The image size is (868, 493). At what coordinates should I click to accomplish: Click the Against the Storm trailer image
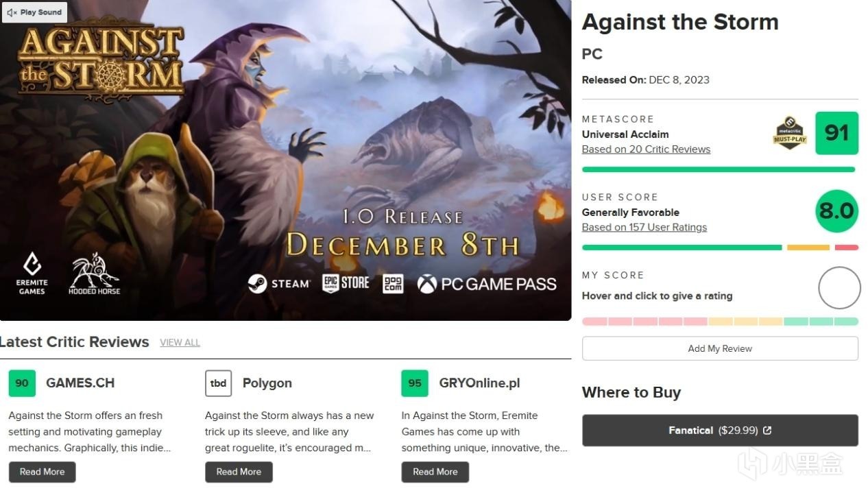pos(285,160)
